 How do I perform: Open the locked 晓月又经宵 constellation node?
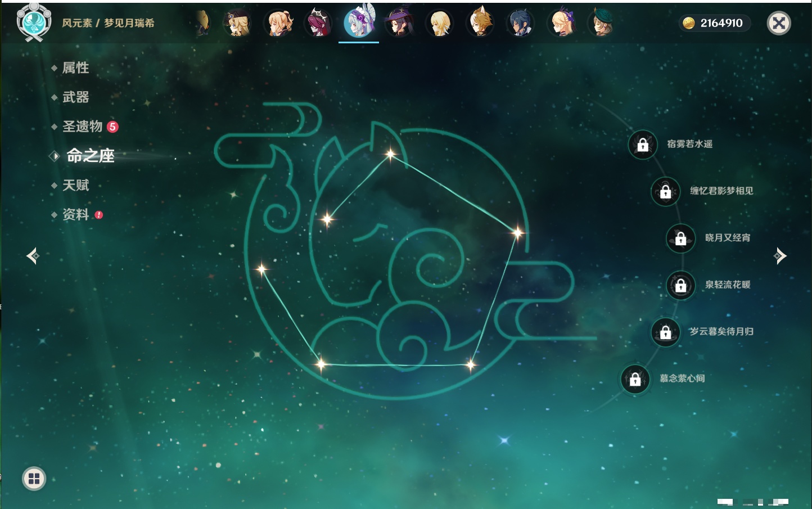[680, 238]
